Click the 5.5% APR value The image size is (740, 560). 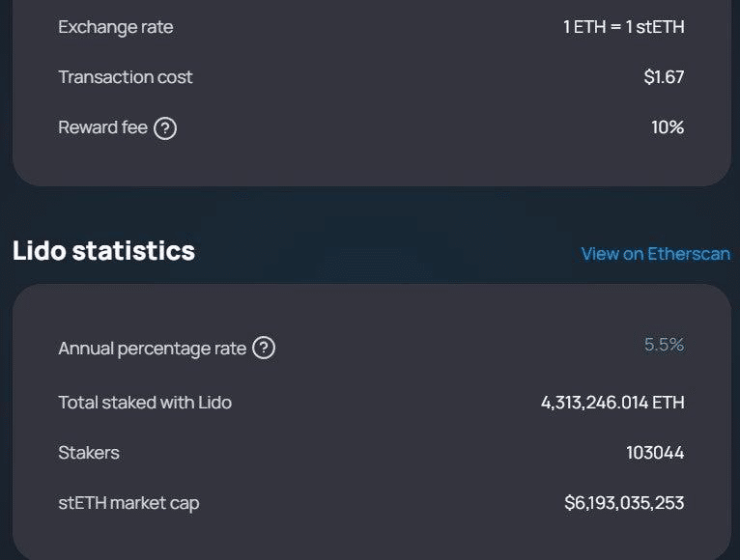click(664, 345)
